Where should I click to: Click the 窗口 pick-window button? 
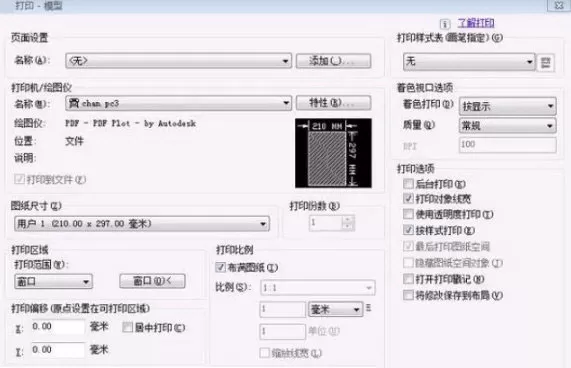(x=152, y=281)
